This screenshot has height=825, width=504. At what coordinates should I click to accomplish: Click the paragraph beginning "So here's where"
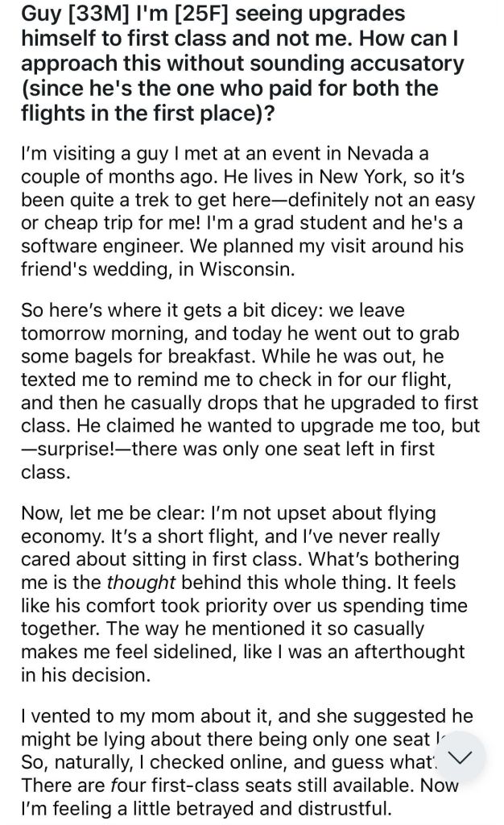(246, 391)
